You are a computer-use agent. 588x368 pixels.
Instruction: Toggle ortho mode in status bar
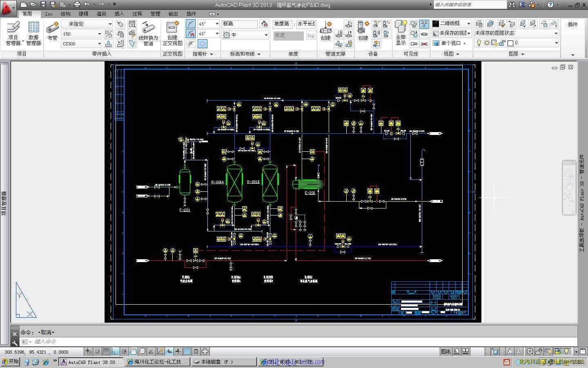click(x=115, y=351)
